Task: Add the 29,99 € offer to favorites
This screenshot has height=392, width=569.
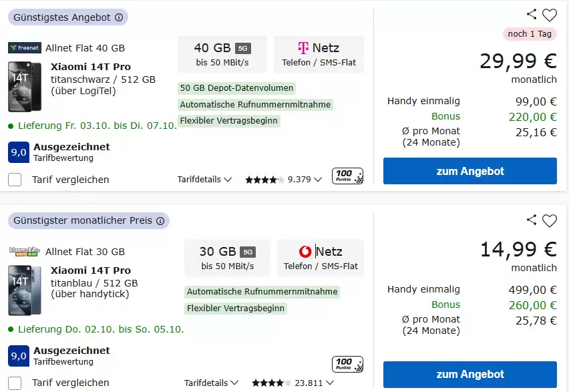Action: click(x=550, y=15)
